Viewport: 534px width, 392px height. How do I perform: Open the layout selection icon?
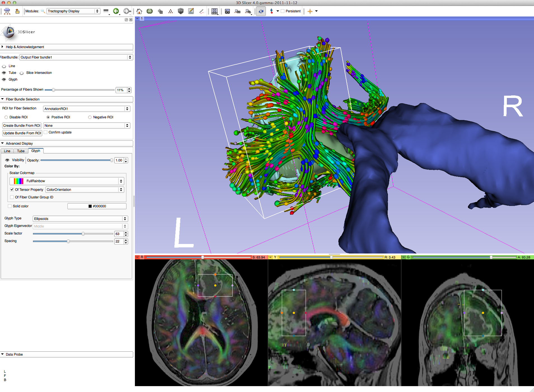(x=215, y=11)
